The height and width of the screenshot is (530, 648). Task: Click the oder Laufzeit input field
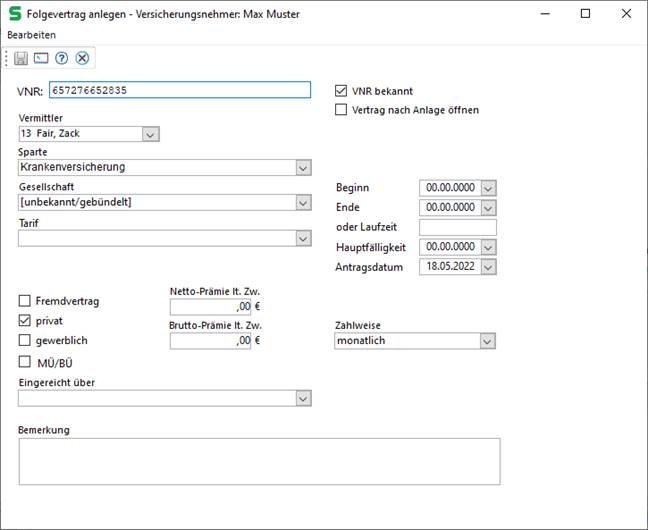click(458, 227)
